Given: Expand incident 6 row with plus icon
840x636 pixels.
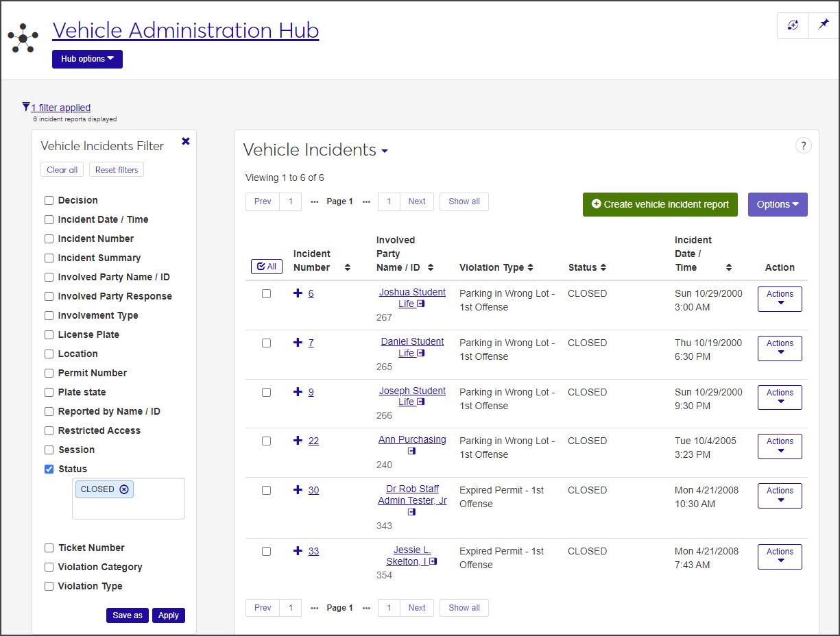Looking at the screenshot, I should [298, 293].
